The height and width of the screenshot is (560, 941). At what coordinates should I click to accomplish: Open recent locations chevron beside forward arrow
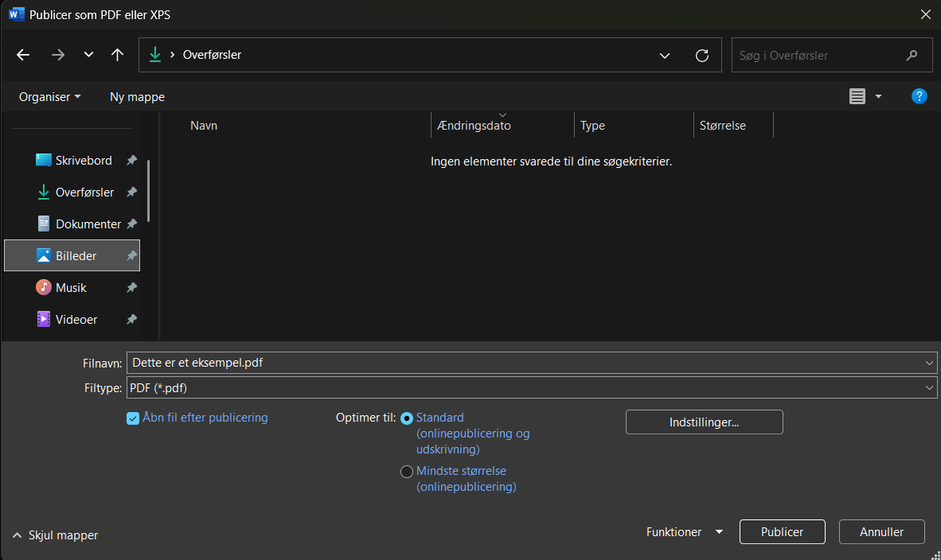88,55
